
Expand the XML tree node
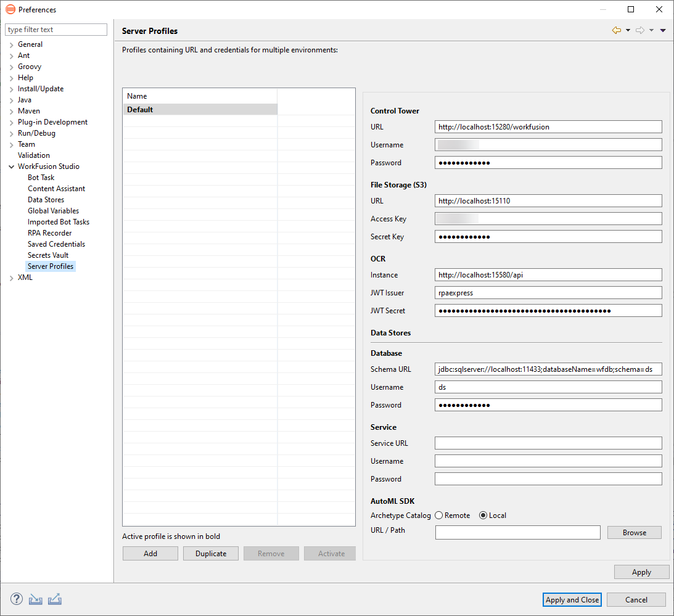(12, 277)
